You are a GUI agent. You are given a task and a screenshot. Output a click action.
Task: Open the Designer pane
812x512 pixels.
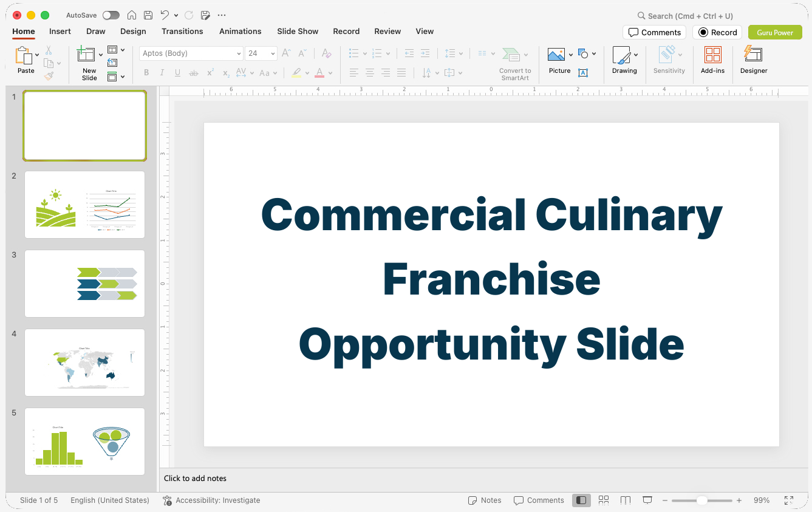coord(754,61)
